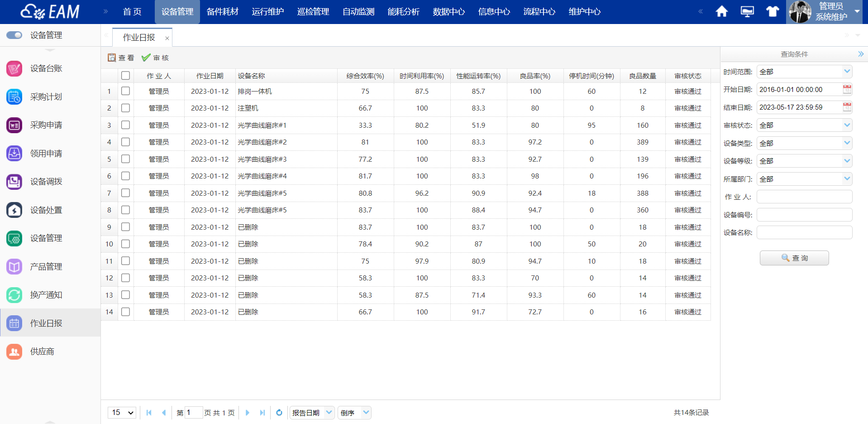Click the monitor screen icon in top bar
The height and width of the screenshot is (424, 868).
pyautogui.click(x=747, y=11)
